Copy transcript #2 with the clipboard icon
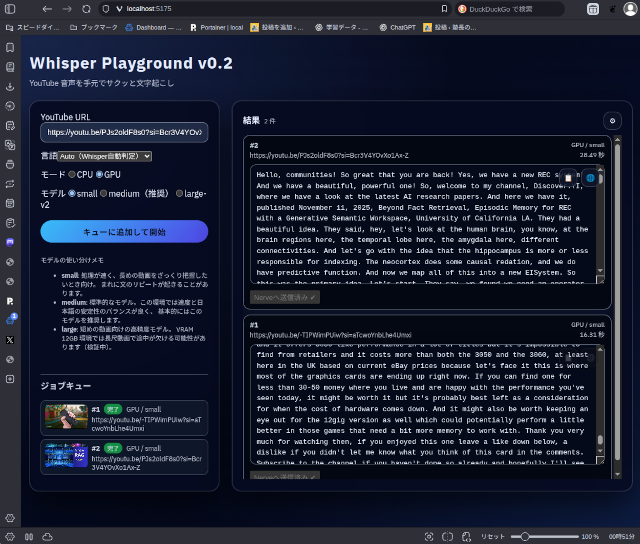The image size is (640, 544). click(568, 177)
